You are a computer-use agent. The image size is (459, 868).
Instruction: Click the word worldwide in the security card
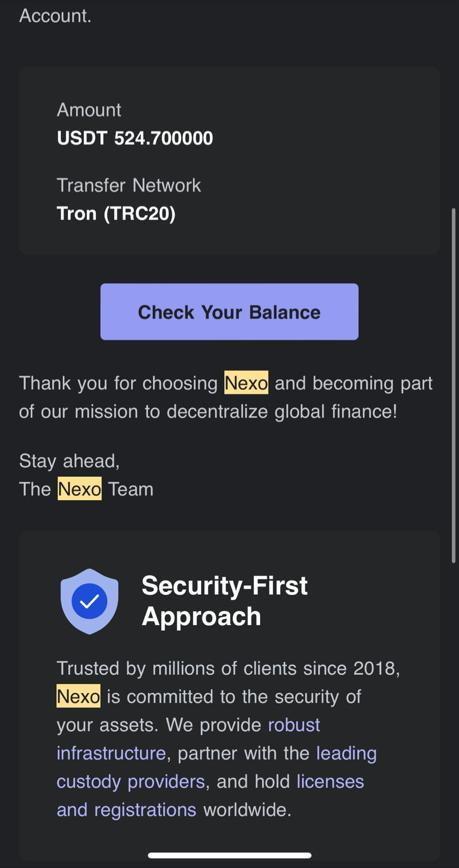point(247,809)
